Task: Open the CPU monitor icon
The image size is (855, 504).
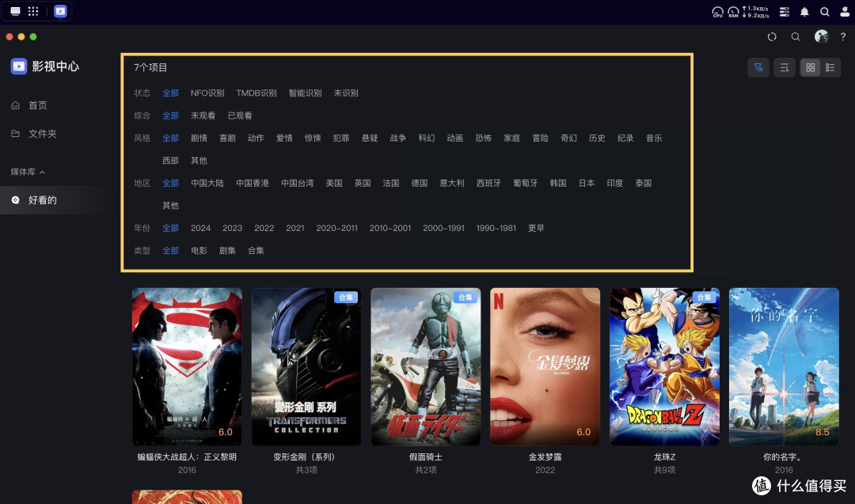Action: click(717, 11)
